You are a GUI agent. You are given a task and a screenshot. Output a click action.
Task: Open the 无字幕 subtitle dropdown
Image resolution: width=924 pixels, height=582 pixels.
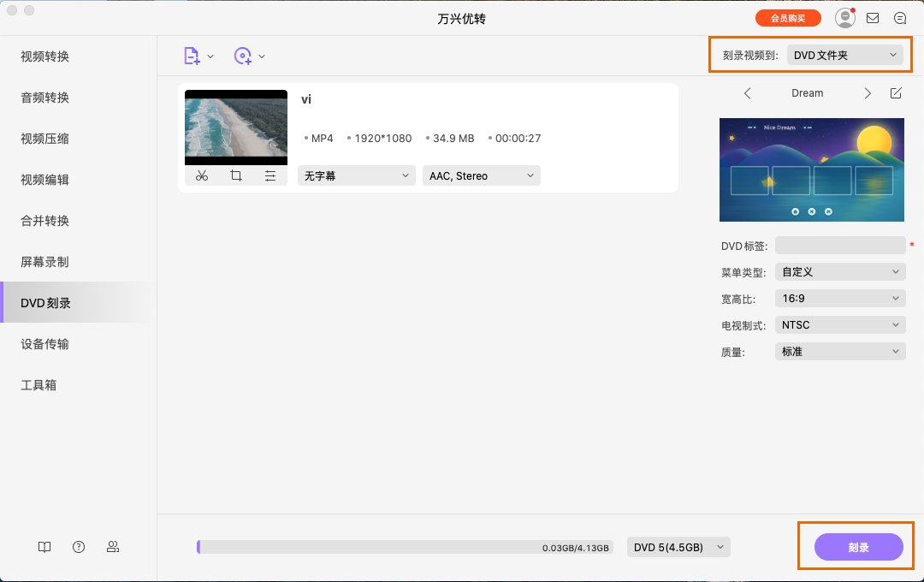click(357, 175)
